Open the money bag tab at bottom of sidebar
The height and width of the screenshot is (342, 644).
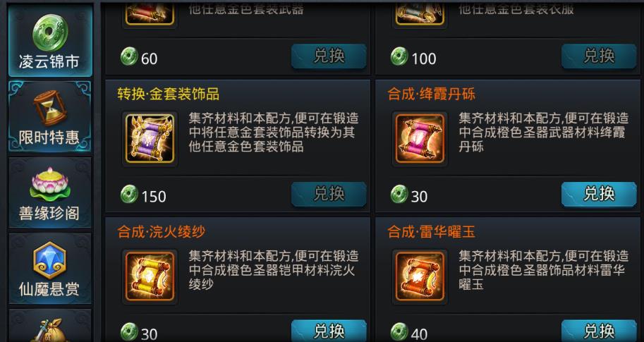(x=50, y=327)
